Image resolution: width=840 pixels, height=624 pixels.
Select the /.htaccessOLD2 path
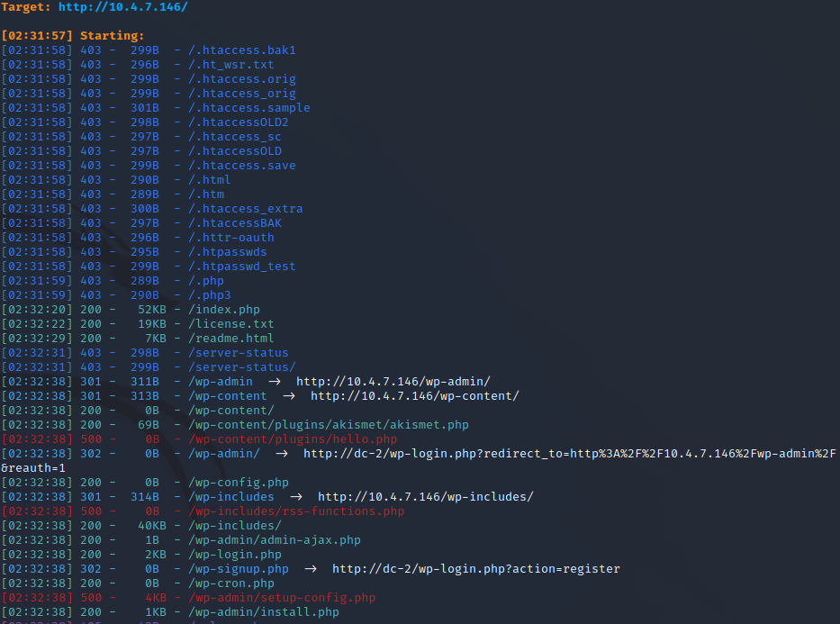239,122
